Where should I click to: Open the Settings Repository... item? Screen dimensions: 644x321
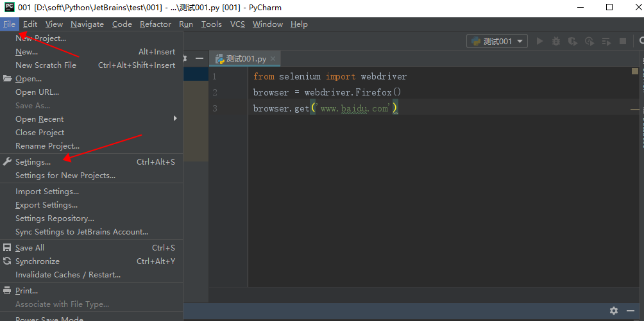pyautogui.click(x=91, y=218)
